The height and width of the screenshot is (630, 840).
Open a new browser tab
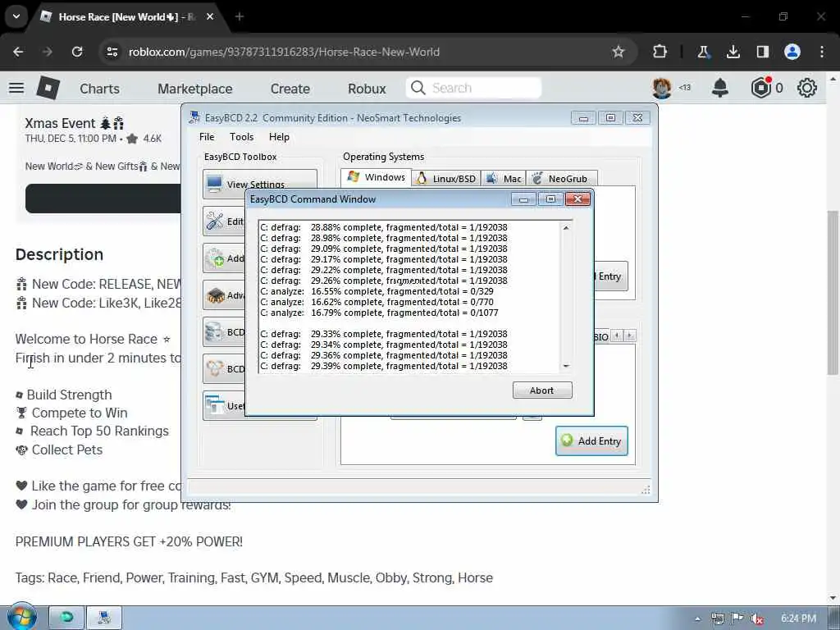[240, 16]
